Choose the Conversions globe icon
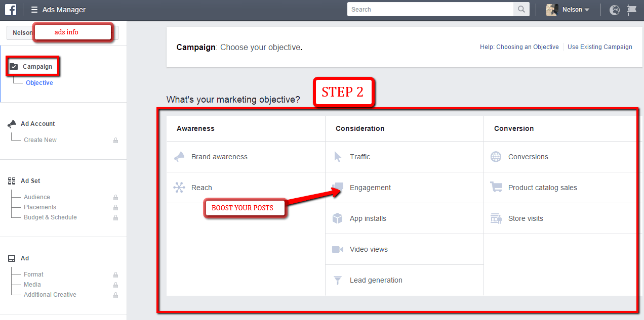The image size is (644, 320). (x=496, y=157)
